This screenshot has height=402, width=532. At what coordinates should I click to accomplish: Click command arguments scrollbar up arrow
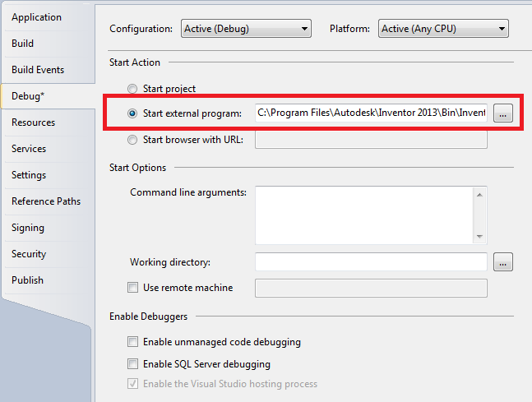coord(479,195)
